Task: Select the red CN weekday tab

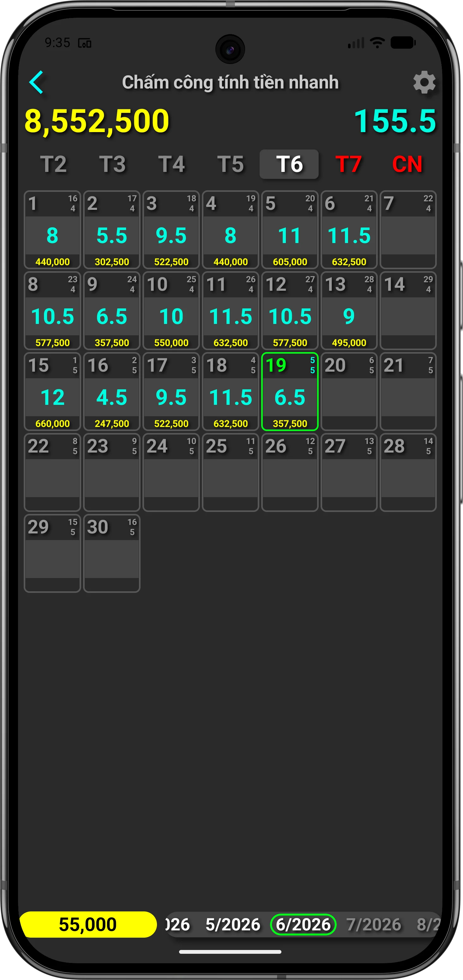Action: [x=407, y=164]
